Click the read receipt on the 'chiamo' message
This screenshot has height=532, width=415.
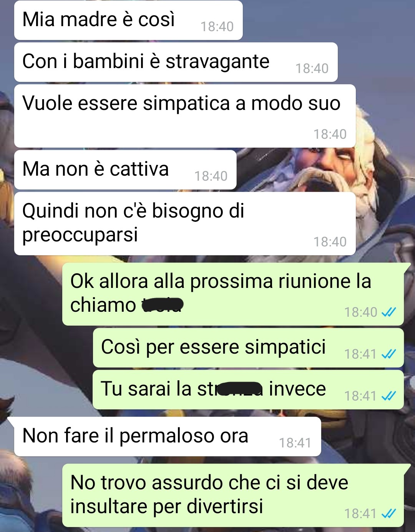pos(388,312)
